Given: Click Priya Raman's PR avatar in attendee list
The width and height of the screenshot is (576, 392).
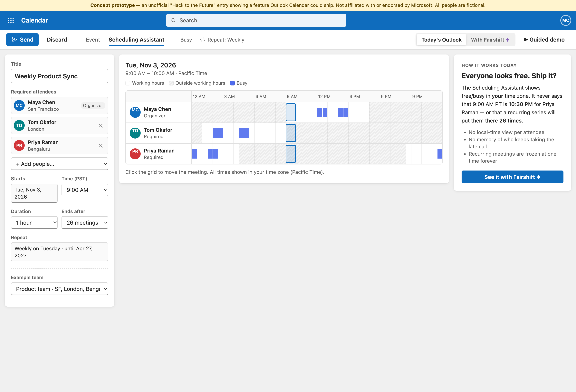Looking at the screenshot, I should [x=19, y=146].
